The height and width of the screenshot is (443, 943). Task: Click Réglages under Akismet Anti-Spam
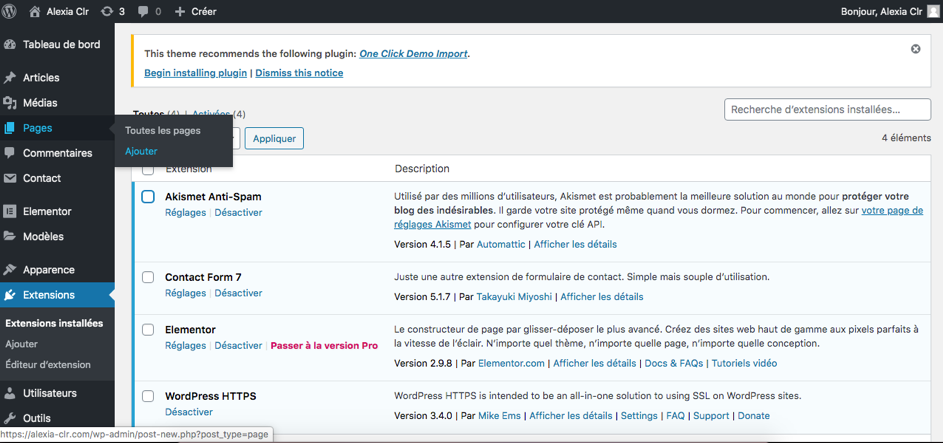tap(185, 213)
